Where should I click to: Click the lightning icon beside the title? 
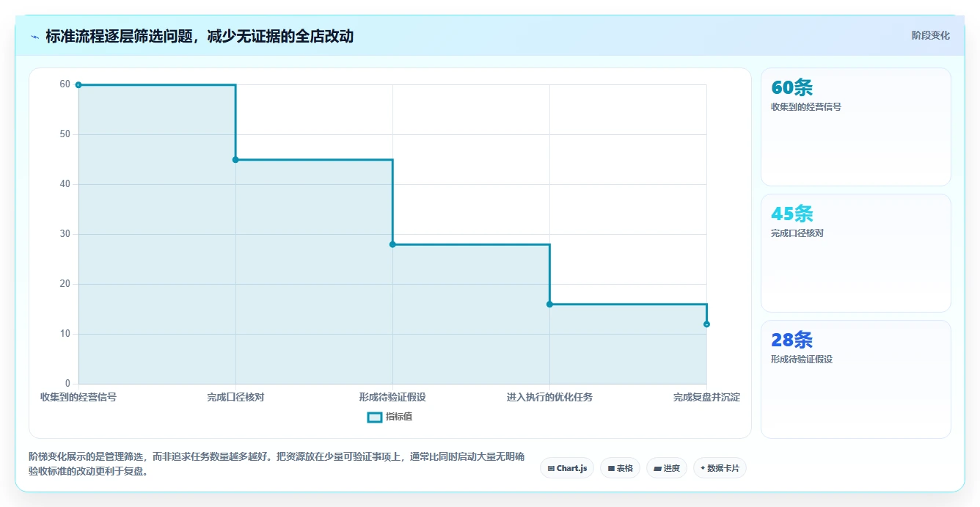pos(35,37)
